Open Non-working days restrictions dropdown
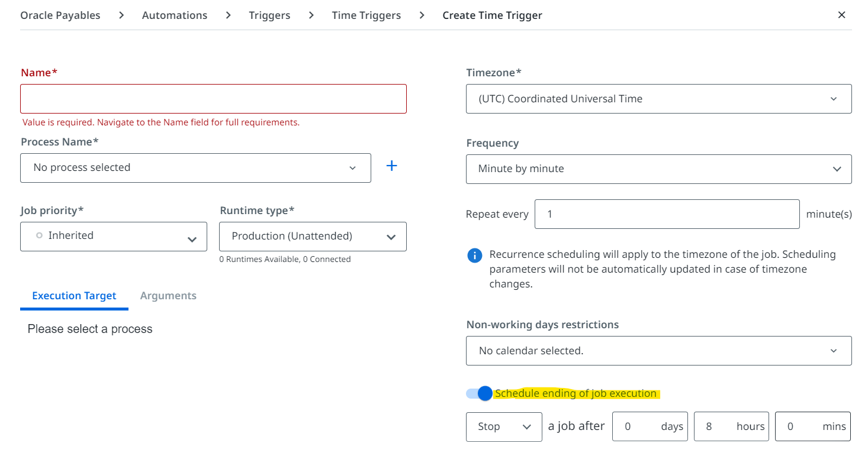The image size is (868, 456). [658, 351]
